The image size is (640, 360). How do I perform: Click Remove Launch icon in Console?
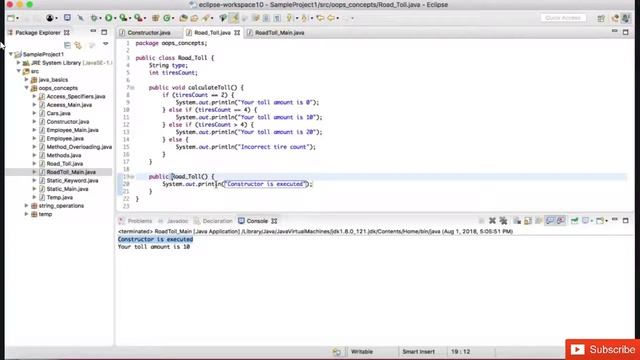click(492, 221)
